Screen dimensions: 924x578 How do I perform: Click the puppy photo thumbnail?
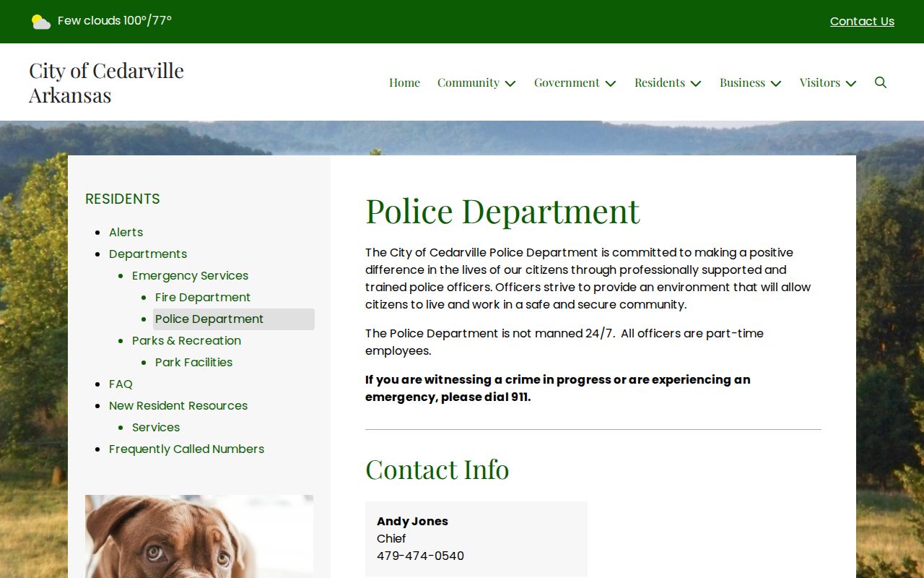199,536
